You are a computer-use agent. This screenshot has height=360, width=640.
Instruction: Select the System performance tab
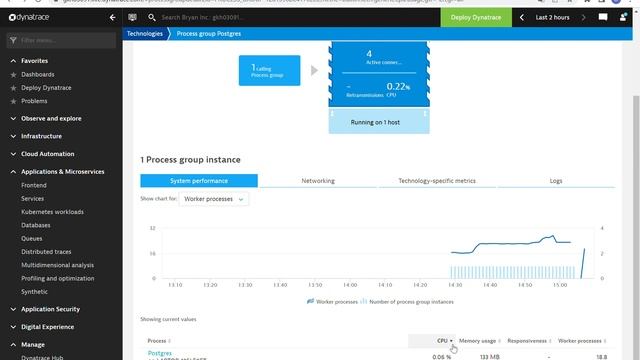199,181
